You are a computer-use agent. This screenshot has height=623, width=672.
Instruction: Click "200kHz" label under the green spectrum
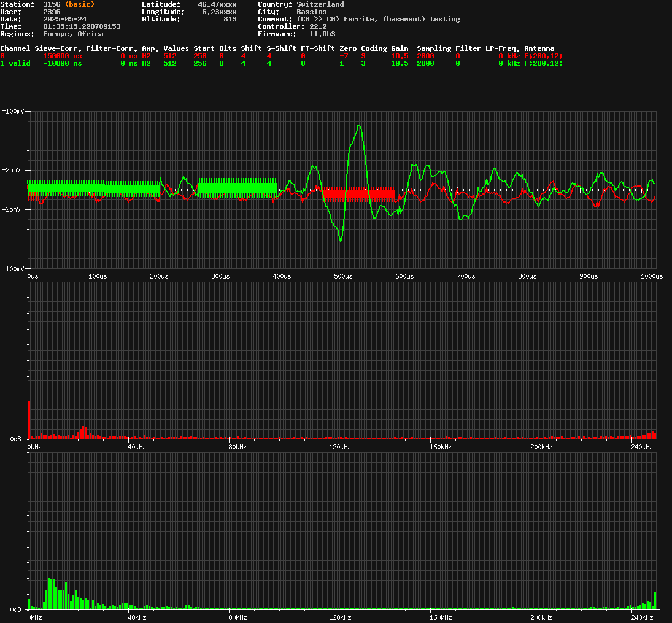tap(542, 618)
